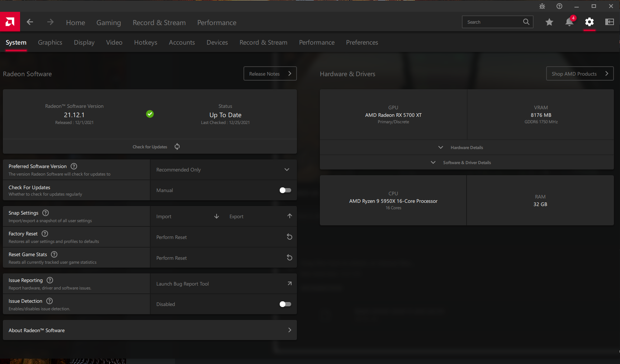
Task: Click the AMD logo icon
Action: [x=10, y=22]
